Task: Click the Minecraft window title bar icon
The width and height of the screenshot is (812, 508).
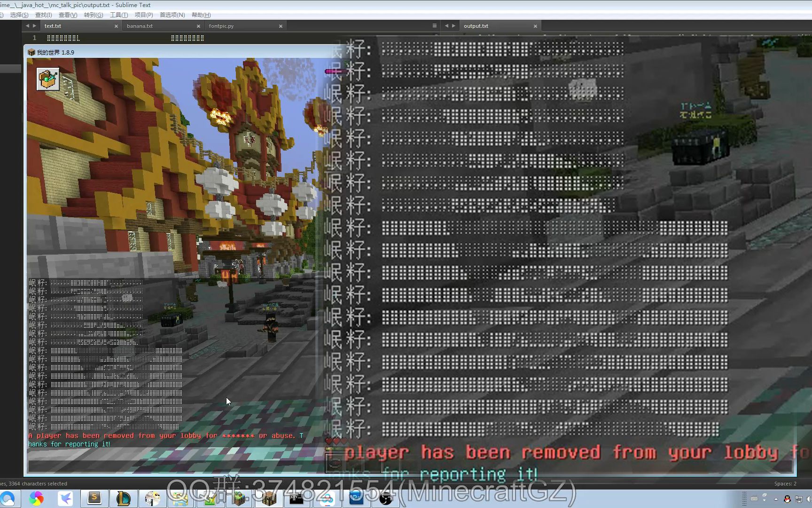Action: coord(31,52)
